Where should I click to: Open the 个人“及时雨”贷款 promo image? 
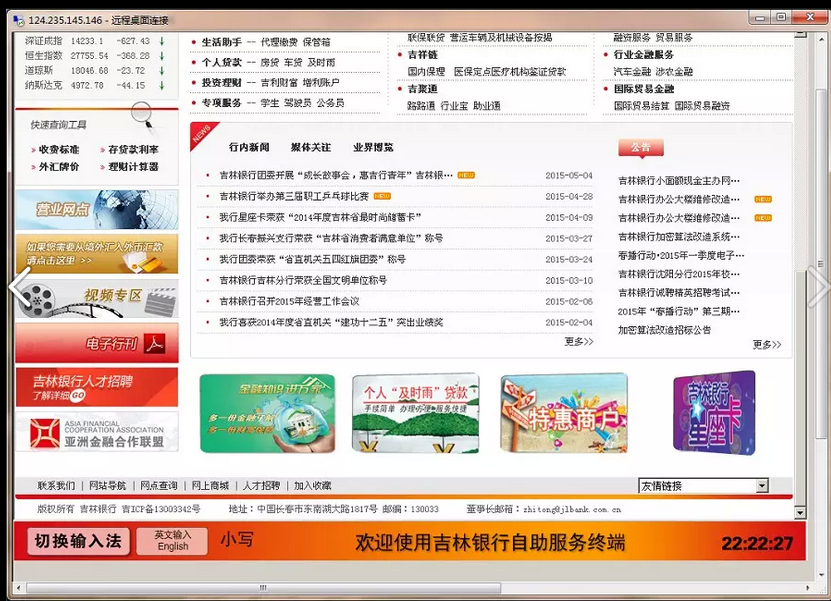[416, 413]
